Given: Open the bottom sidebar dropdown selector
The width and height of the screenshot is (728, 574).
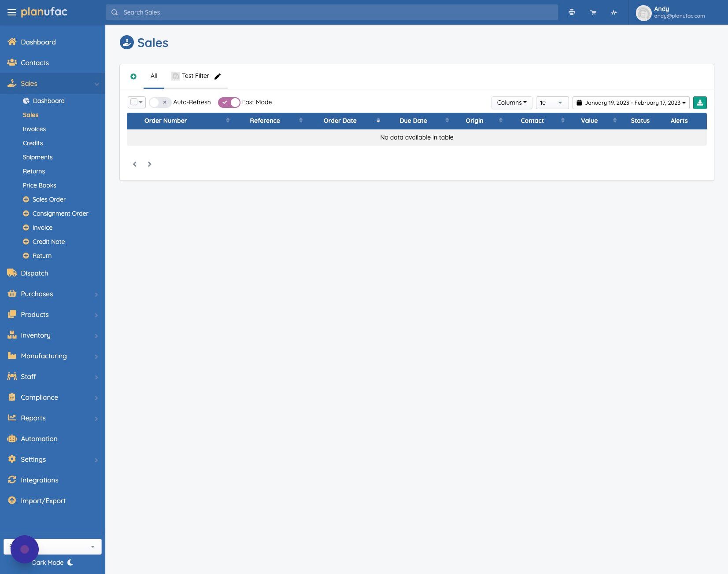Looking at the screenshot, I should coord(52,547).
